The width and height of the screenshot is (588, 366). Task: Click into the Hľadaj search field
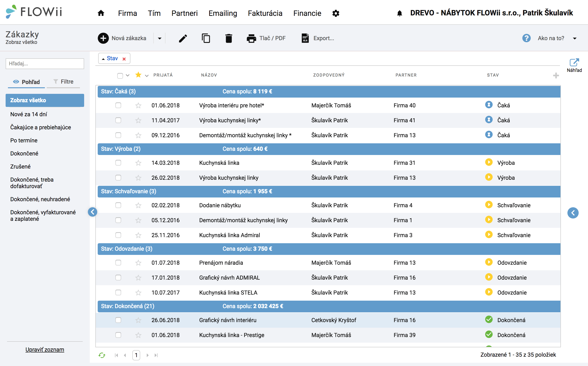pyautogui.click(x=45, y=64)
